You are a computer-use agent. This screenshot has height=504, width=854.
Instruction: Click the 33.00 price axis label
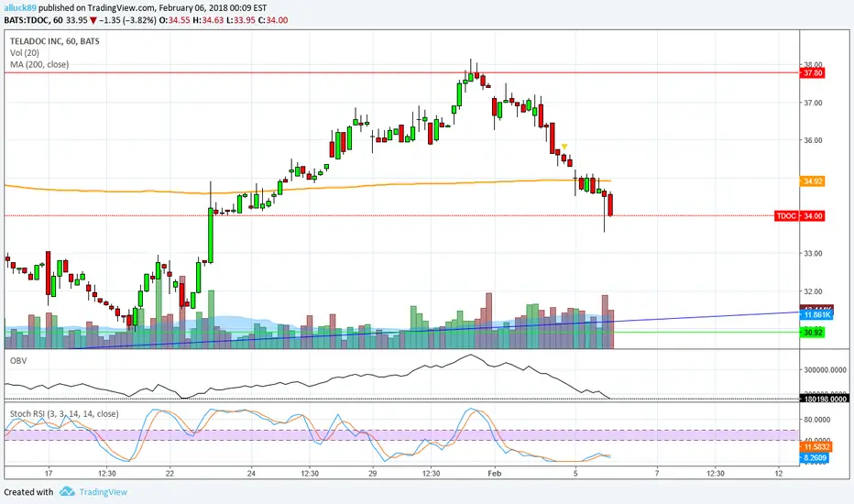pyautogui.click(x=813, y=254)
